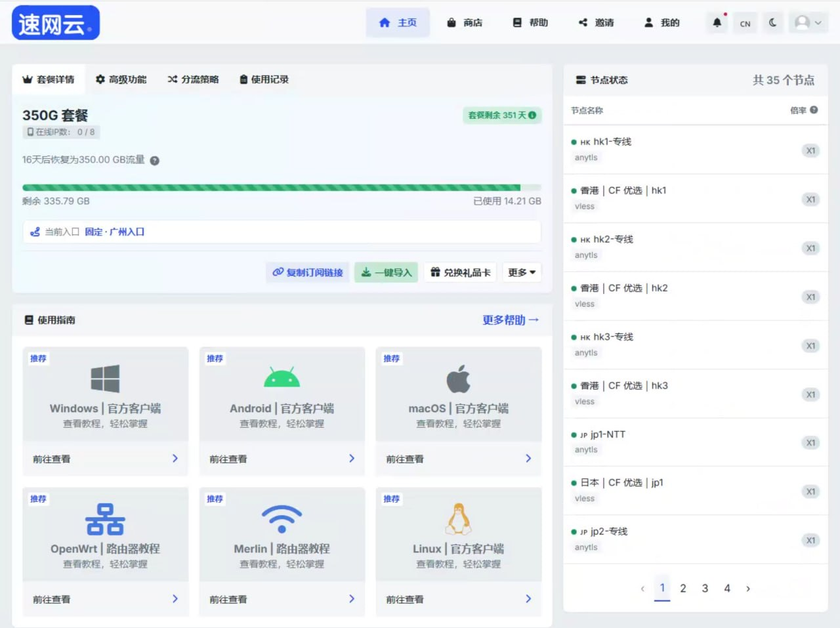This screenshot has width=840, height=628.
Task: Switch to the 分流策略 tab
Action: [x=193, y=79]
